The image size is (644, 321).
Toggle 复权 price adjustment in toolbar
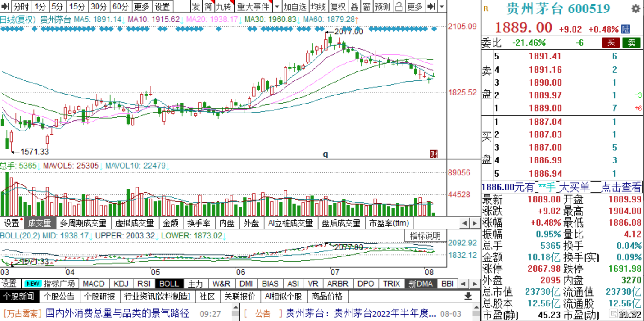tap(338, 6)
